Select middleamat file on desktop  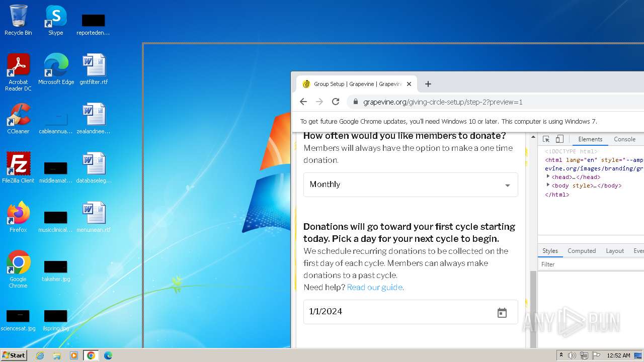[56, 173]
